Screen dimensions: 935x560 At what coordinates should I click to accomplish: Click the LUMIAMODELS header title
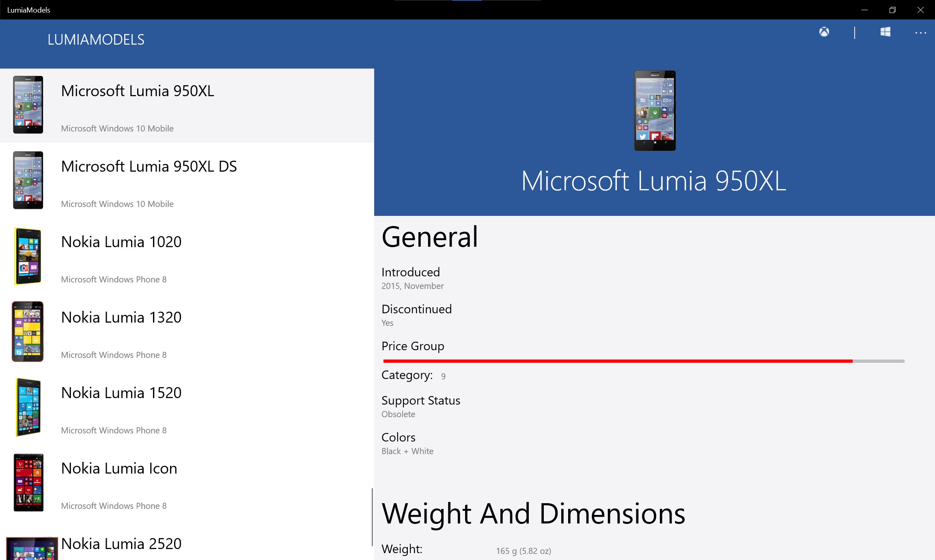click(x=96, y=39)
